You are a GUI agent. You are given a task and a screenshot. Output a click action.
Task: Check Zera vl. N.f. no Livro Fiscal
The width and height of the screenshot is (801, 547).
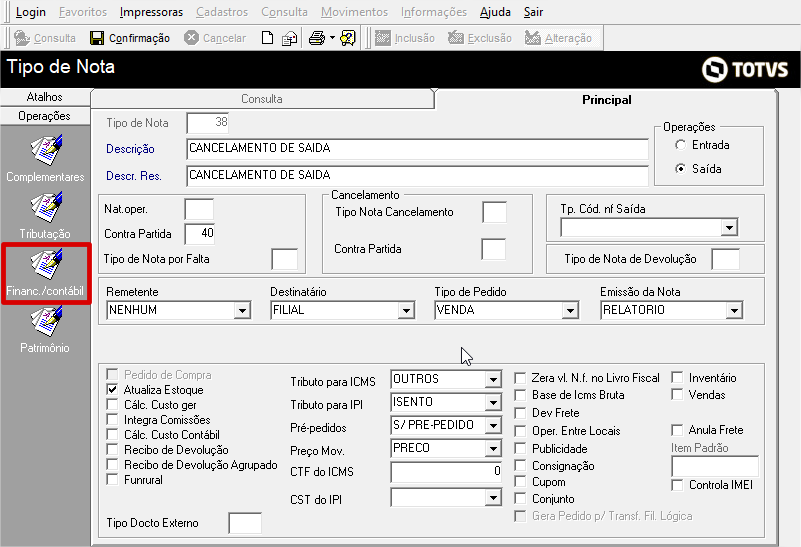point(520,378)
